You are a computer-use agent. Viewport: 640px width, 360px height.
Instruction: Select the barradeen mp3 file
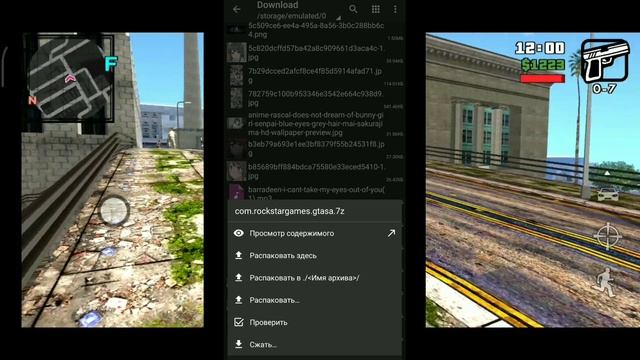point(314,192)
